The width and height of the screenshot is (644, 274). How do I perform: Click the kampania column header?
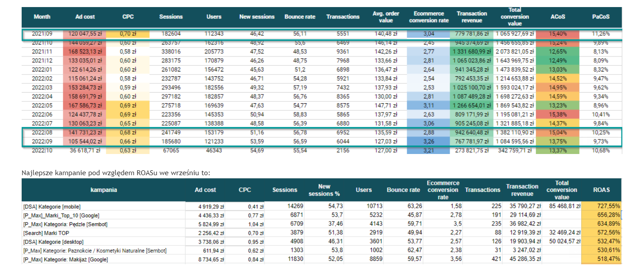point(103,190)
